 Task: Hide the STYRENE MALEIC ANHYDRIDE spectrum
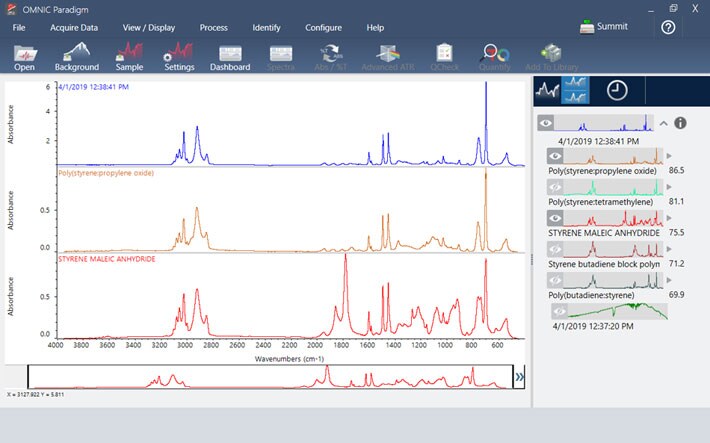[555, 218]
